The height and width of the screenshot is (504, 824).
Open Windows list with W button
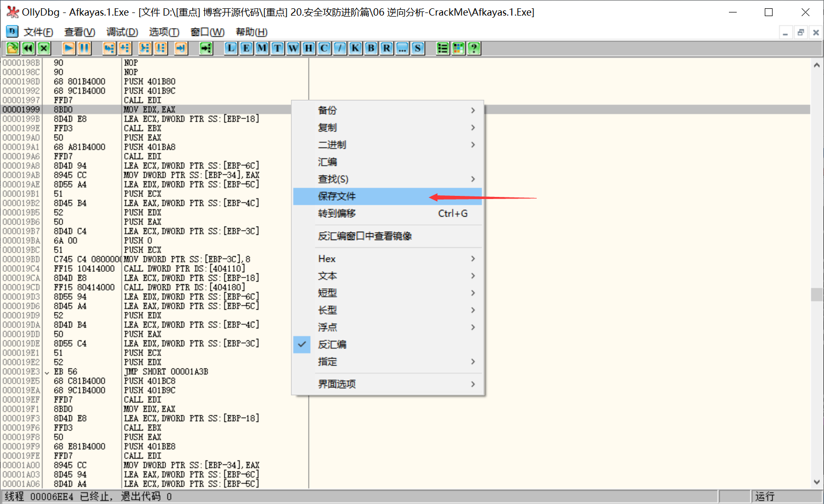tap(293, 48)
